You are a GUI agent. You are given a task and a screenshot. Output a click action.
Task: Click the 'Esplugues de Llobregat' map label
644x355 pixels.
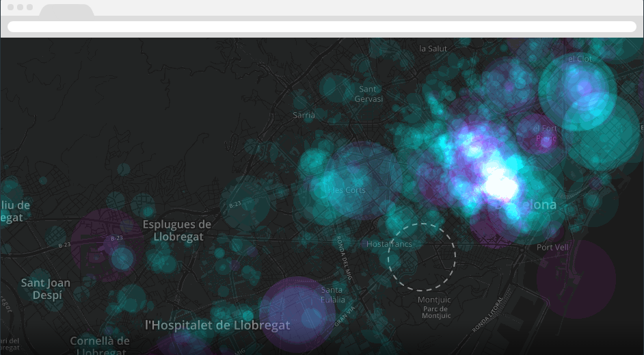click(x=177, y=231)
